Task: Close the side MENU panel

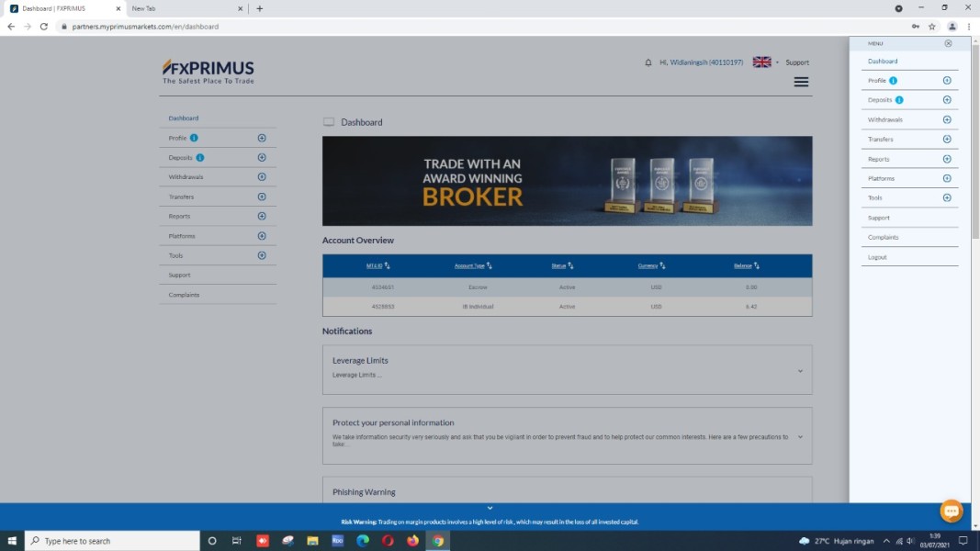Action: coord(948,44)
